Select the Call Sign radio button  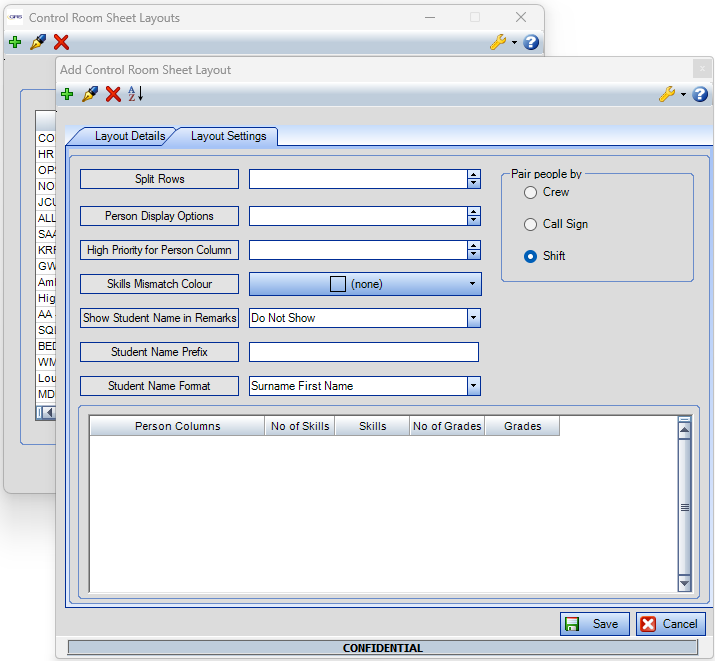[x=531, y=224]
